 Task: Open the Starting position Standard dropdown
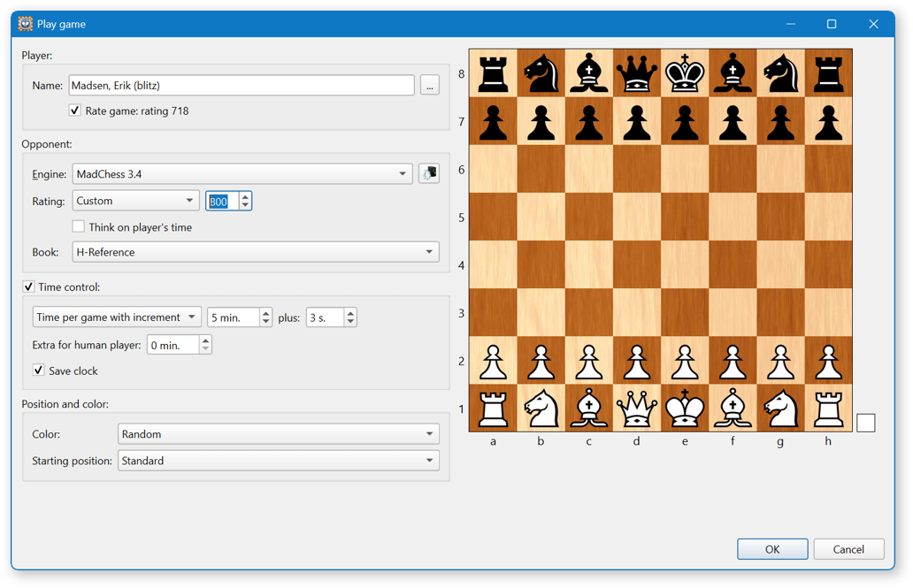[279, 461]
